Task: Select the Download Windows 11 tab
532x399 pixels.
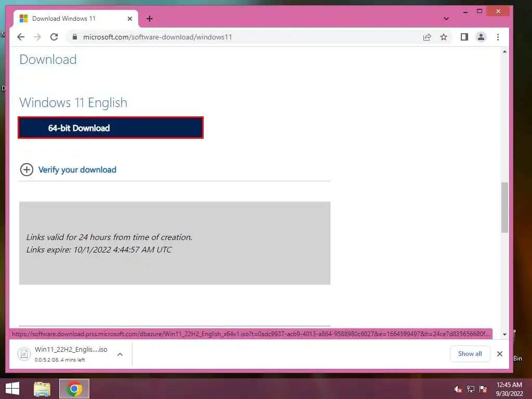Action: coord(76,19)
